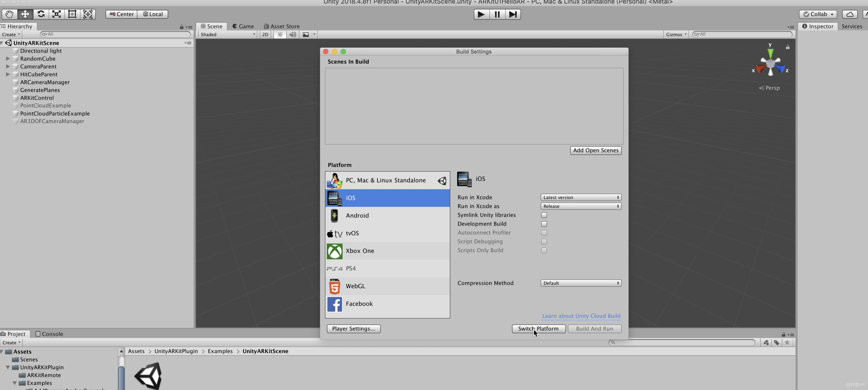Viewport: 868px width, 390px height.
Task: Step forward one frame
Action: (512, 14)
